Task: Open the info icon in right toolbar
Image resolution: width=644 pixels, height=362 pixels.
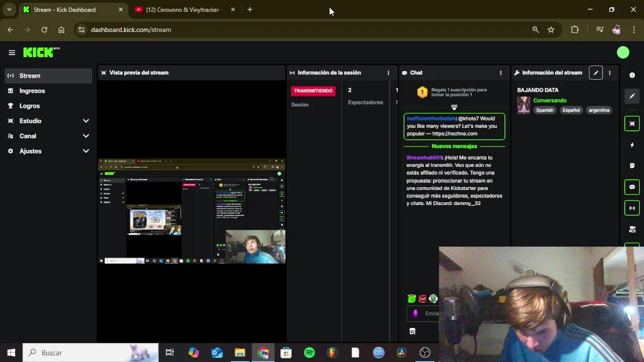Action: pos(632,75)
